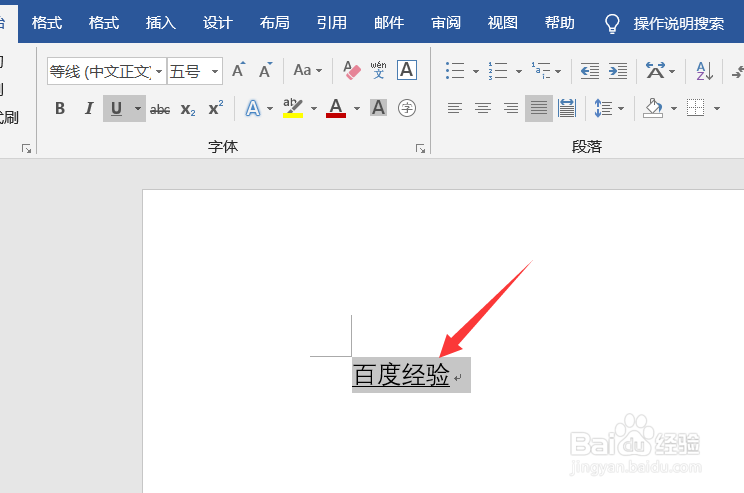The image size is (744, 493).
Task: Align text right
Action: tap(511, 109)
